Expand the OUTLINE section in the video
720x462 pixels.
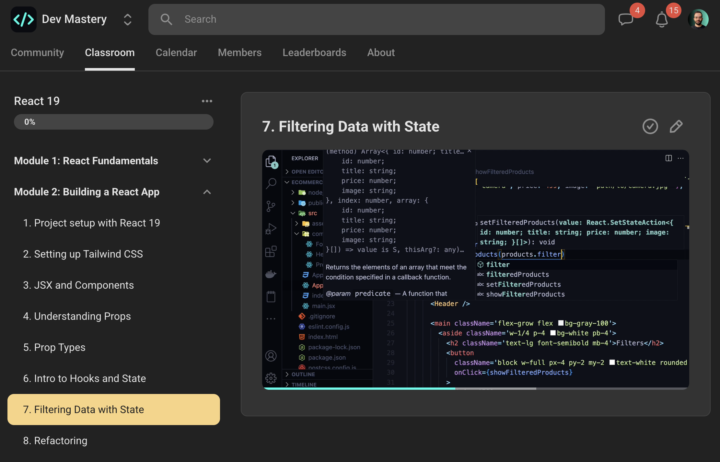[301, 374]
